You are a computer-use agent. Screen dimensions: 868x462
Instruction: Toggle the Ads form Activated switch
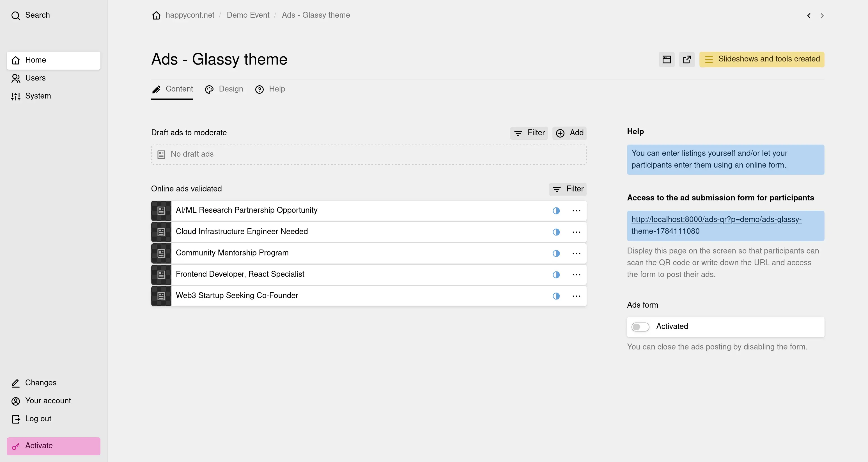tap(640, 327)
